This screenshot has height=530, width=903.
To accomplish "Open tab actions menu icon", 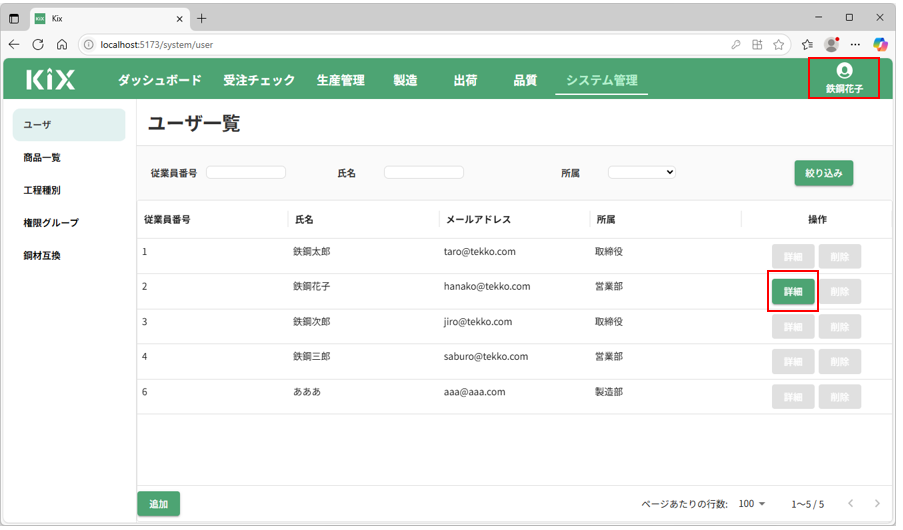I will pyautogui.click(x=14, y=18).
